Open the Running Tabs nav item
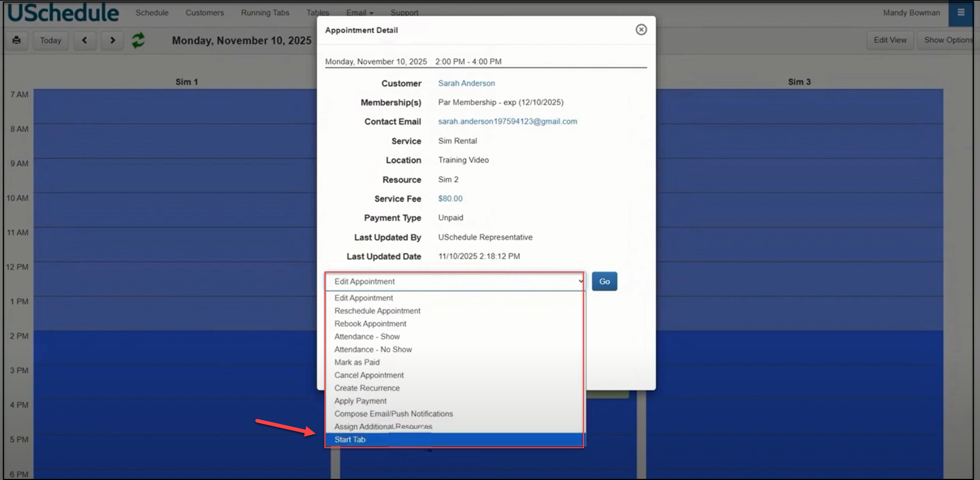 [265, 13]
